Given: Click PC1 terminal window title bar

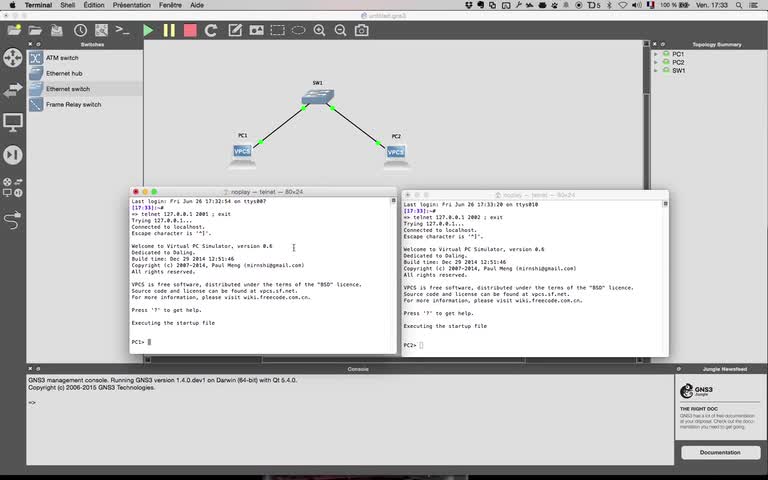Looking at the screenshot, I should (x=263, y=192).
